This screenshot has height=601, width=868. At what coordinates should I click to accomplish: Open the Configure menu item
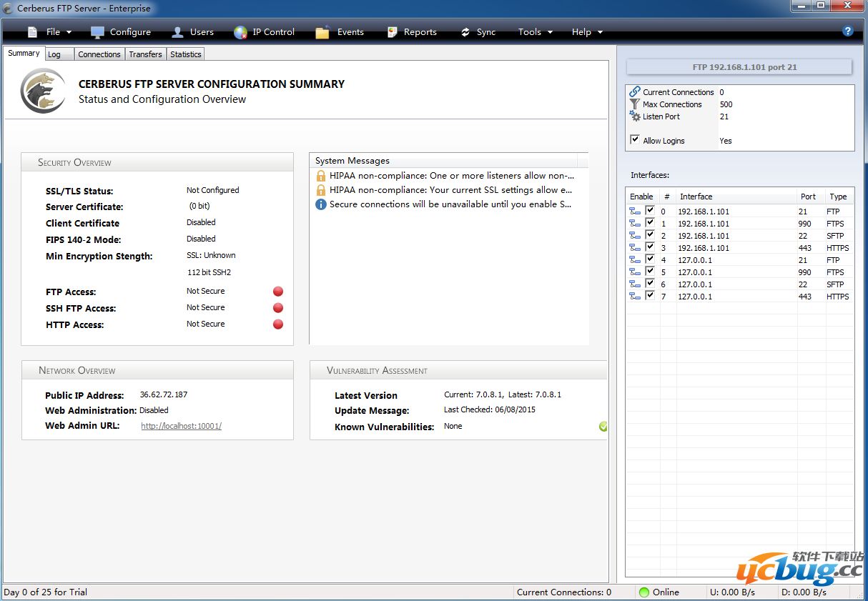pyautogui.click(x=121, y=32)
